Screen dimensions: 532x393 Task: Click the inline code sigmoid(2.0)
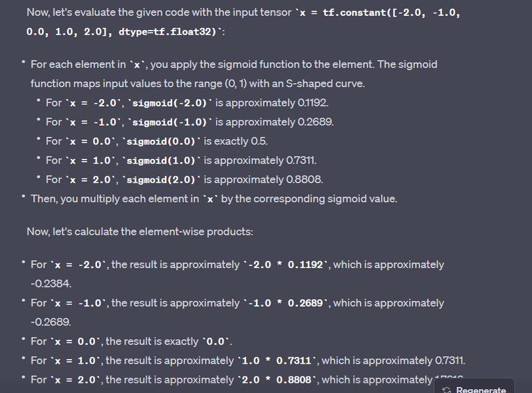click(162, 180)
